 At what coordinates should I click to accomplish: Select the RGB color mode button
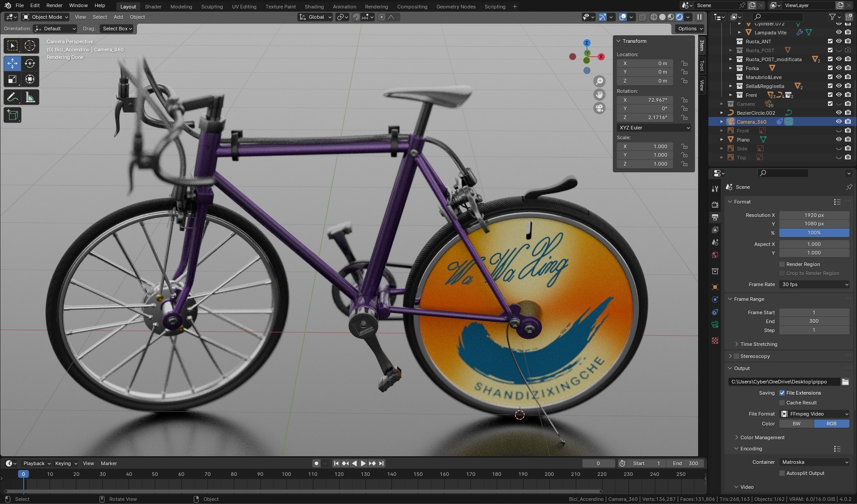click(x=832, y=424)
